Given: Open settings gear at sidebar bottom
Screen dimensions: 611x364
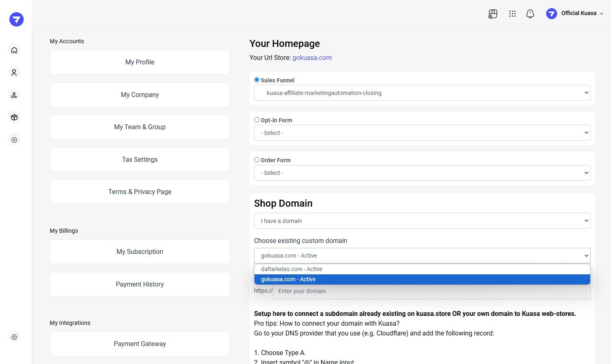Looking at the screenshot, I should click(14, 337).
